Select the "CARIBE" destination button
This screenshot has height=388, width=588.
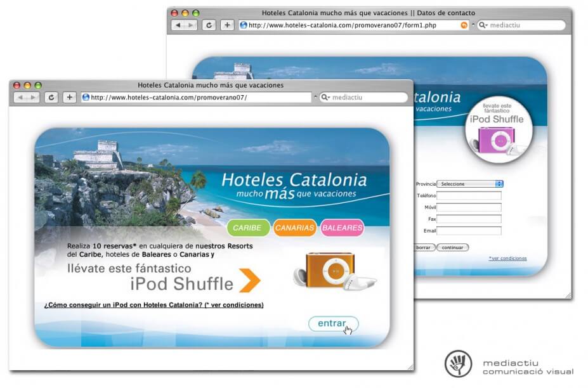247,228
